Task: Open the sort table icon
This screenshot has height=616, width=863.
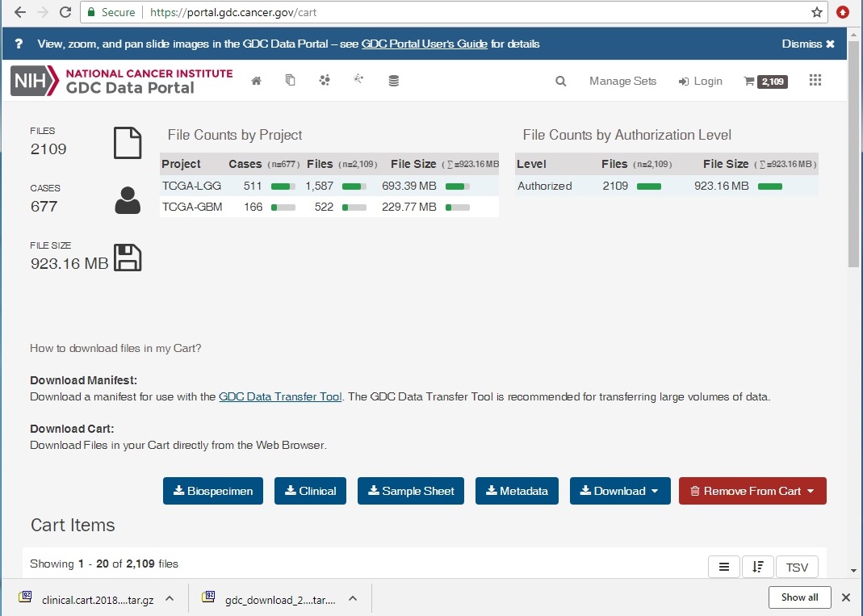Action: click(758, 567)
